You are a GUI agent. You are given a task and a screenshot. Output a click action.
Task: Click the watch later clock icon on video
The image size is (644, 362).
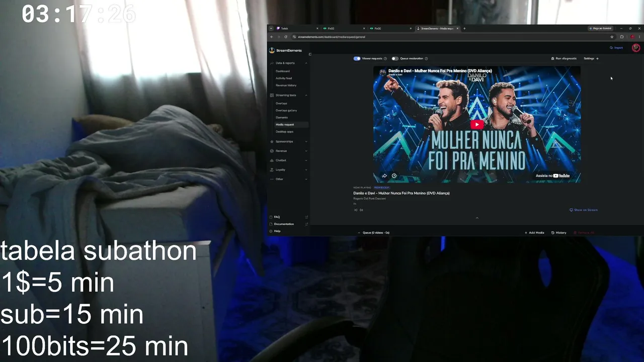click(x=394, y=176)
